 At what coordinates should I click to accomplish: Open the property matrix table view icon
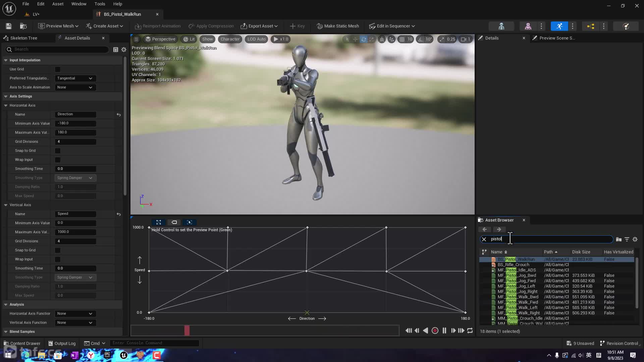[116, 50]
